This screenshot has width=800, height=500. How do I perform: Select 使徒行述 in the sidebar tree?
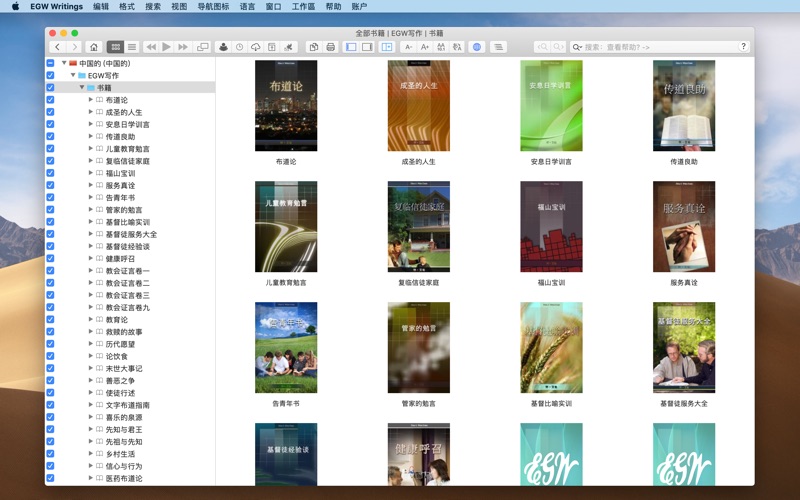coord(120,393)
